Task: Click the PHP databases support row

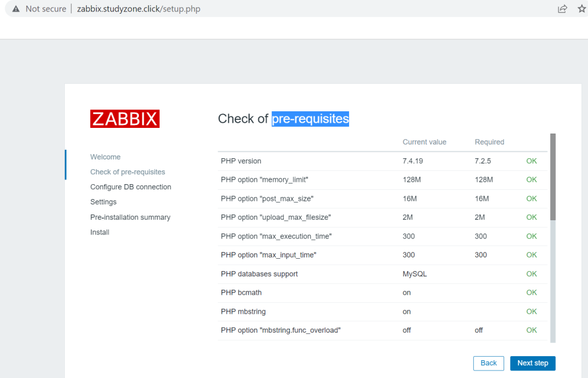Action: [260, 274]
